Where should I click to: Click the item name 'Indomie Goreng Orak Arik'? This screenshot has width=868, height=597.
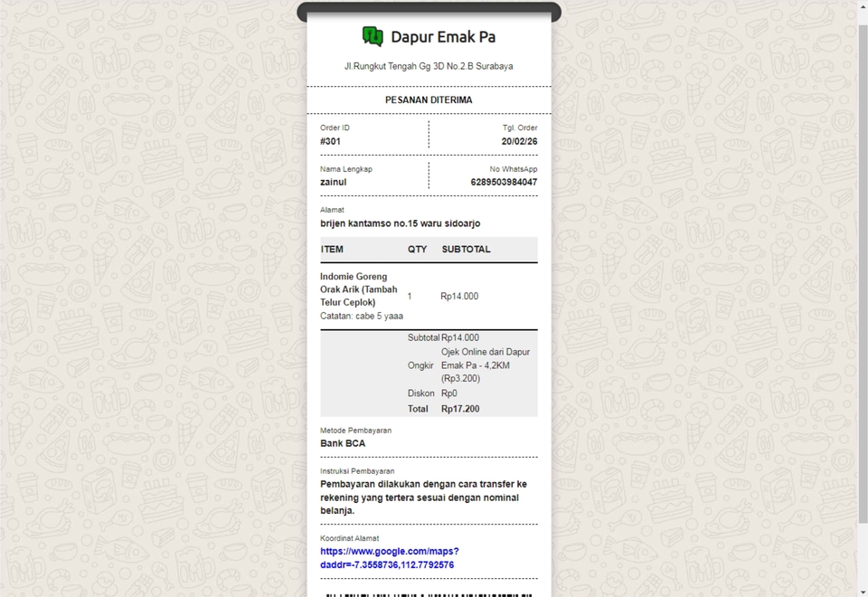359,289
